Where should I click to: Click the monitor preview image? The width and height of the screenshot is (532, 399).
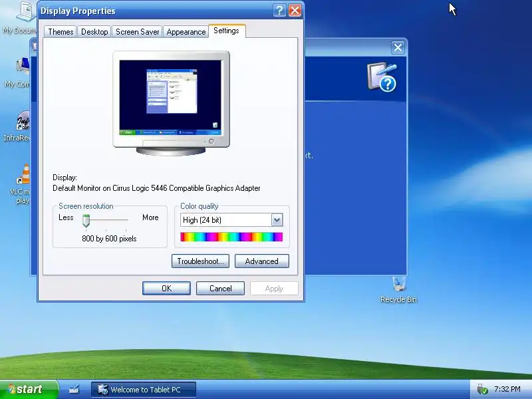point(172,103)
